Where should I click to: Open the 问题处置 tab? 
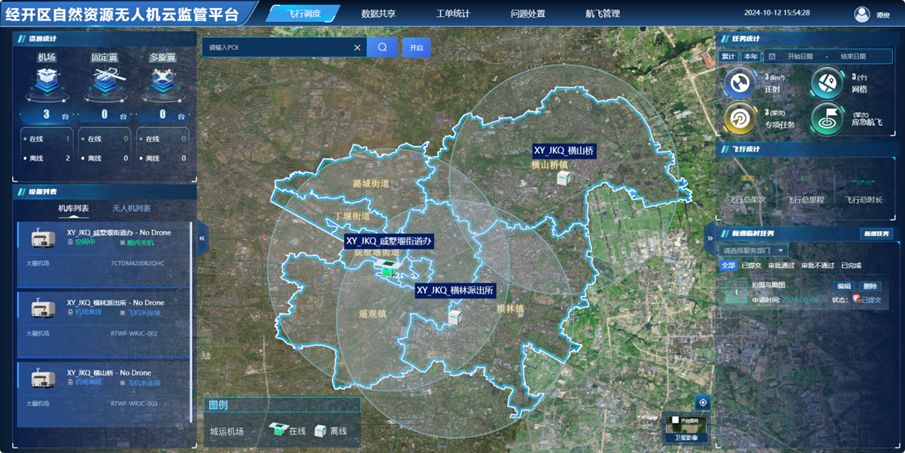pyautogui.click(x=528, y=13)
